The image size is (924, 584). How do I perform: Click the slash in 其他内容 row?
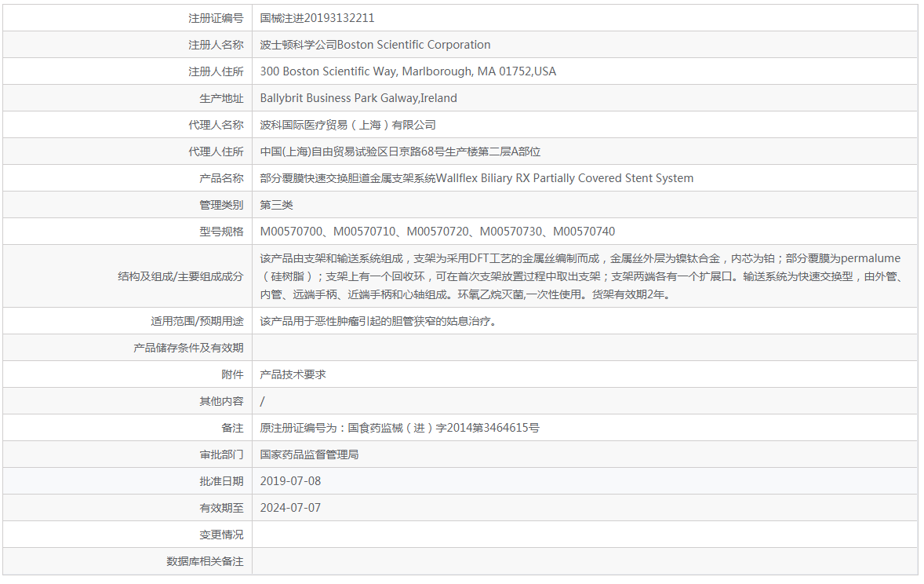[x=262, y=401]
